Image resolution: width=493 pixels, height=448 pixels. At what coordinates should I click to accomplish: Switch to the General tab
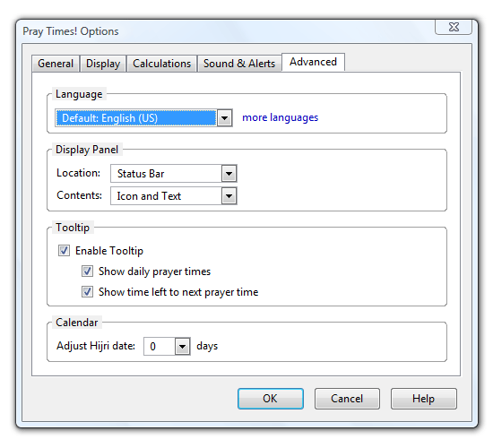pyautogui.click(x=56, y=64)
